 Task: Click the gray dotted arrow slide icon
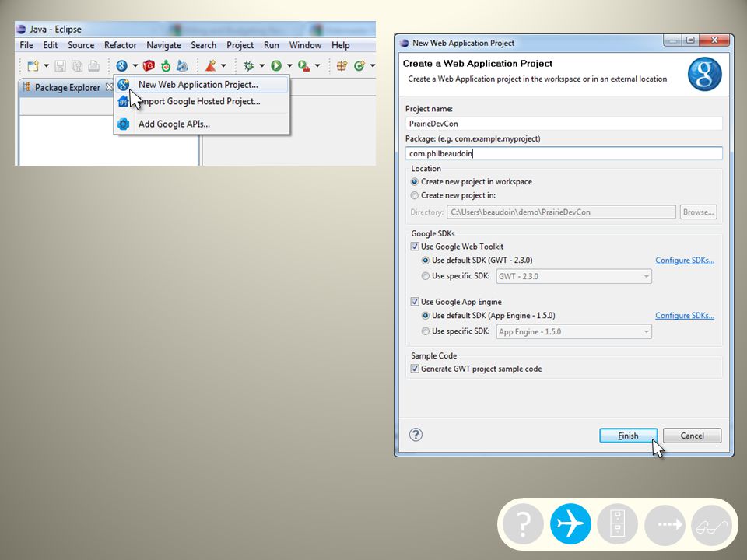click(665, 523)
